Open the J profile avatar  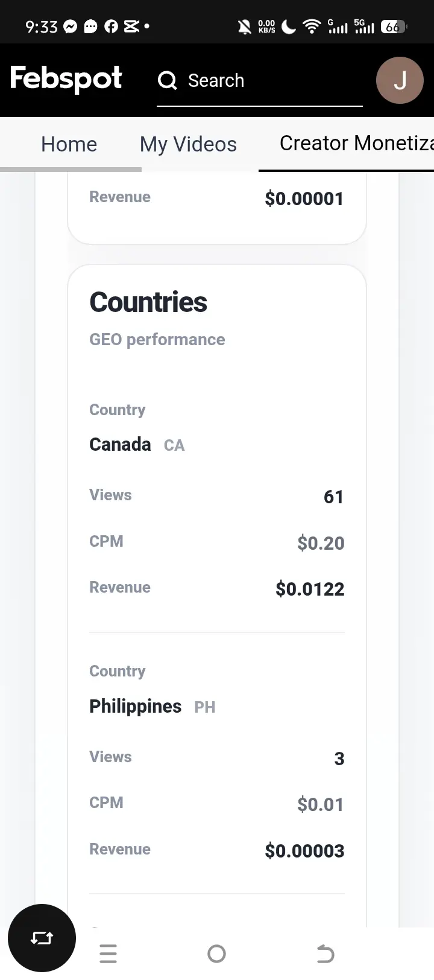point(400,80)
